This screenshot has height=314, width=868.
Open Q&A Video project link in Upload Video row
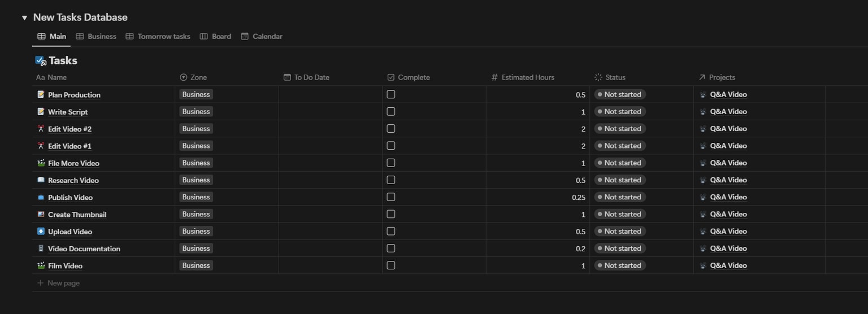[x=728, y=231]
